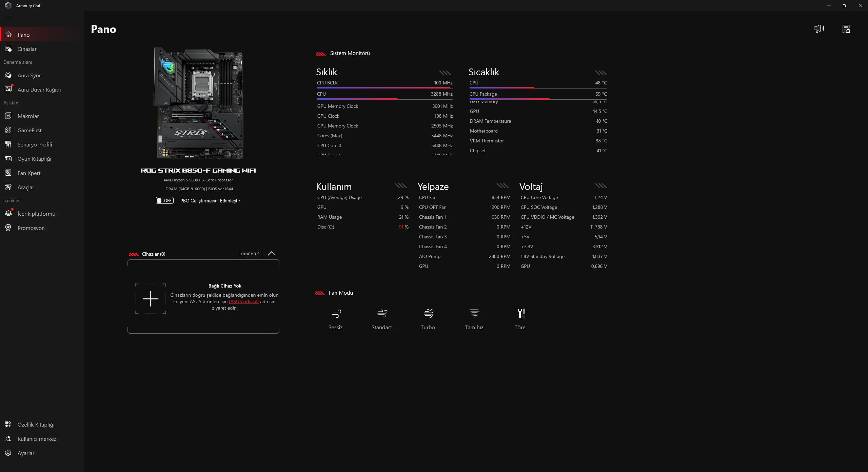Image resolution: width=868 pixels, height=472 pixels.
Task: Select the Standart fan mode option
Action: click(382, 319)
